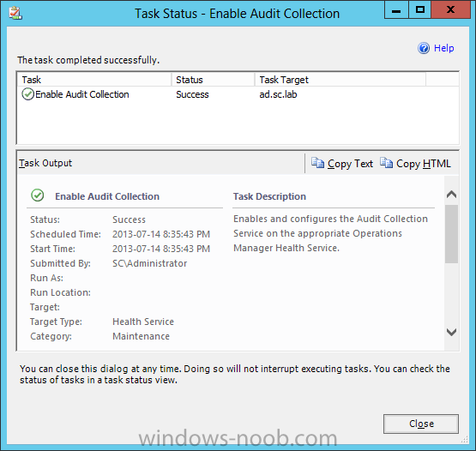Click the blue Help question mark icon
The height and width of the screenshot is (451, 476).
click(424, 48)
